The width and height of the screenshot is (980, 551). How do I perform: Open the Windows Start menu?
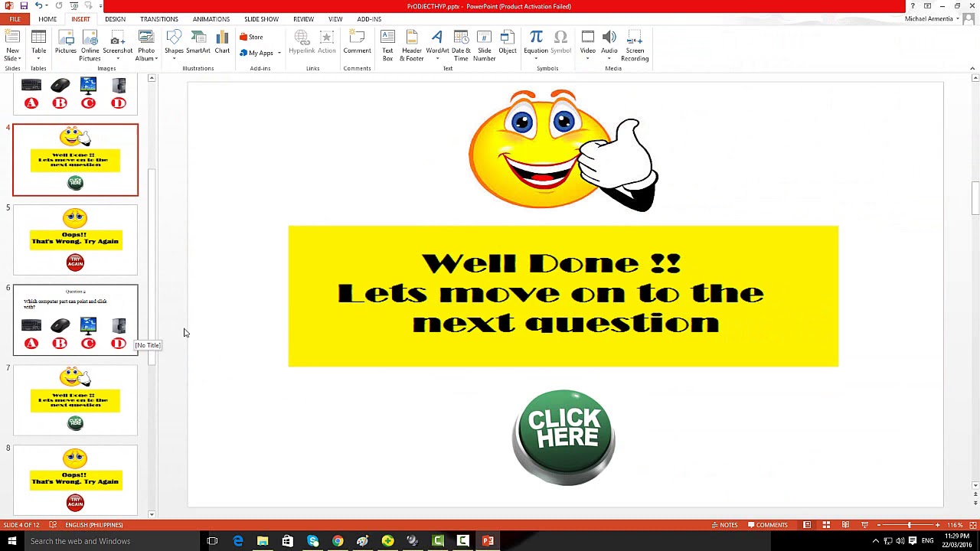(11, 541)
